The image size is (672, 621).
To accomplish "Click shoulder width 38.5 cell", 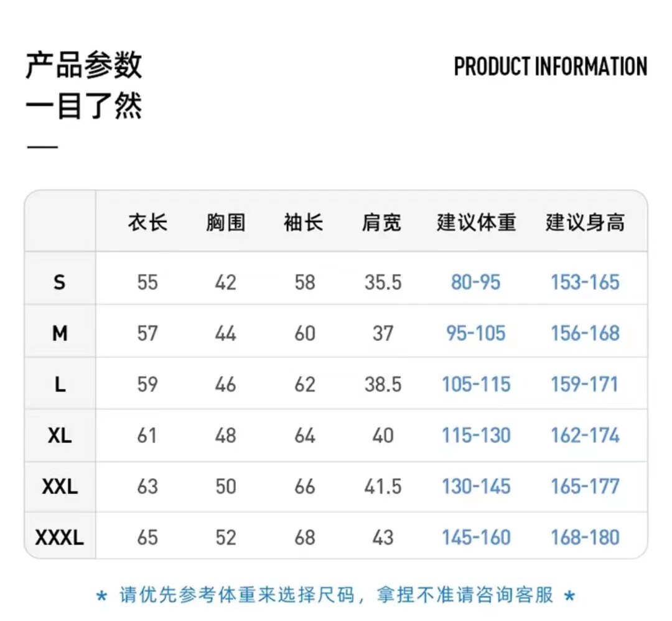I will 383,385.
